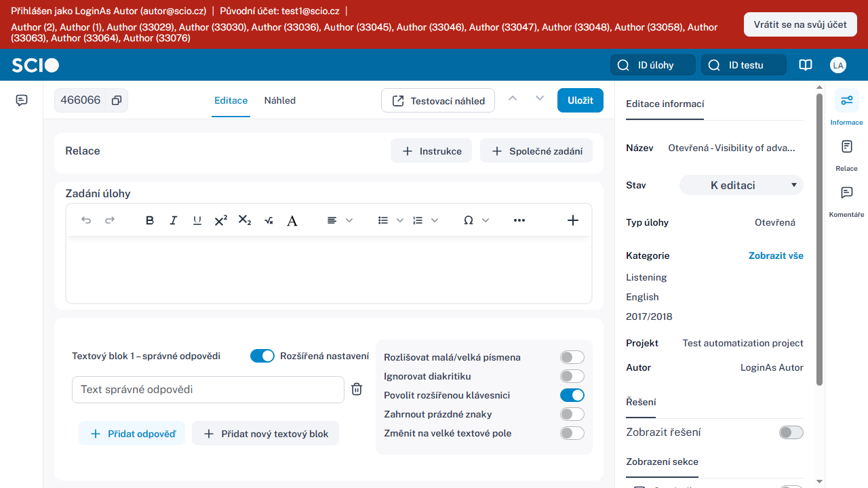This screenshot has height=488, width=868.
Task: Click into the Zadání úlohy text area
Action: (329, 270)
